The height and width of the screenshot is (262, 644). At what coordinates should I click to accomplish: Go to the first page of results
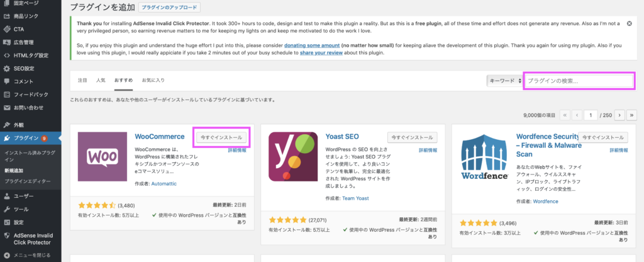(x=564, y=115)
